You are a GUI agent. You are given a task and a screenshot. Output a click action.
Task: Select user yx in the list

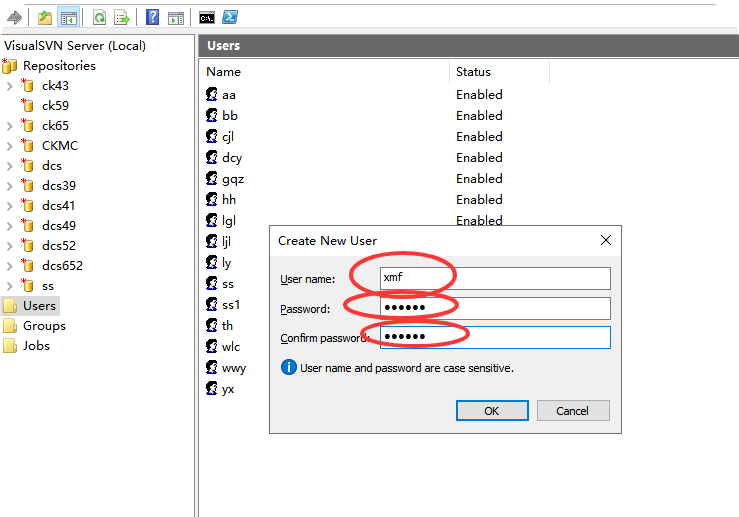[228, 389]
